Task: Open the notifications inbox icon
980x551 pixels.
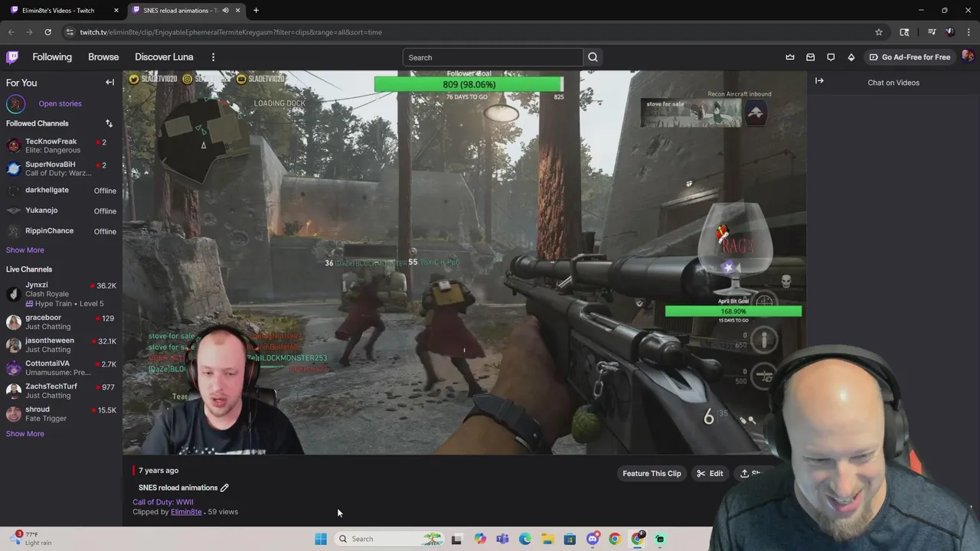Action: (810, 57)
